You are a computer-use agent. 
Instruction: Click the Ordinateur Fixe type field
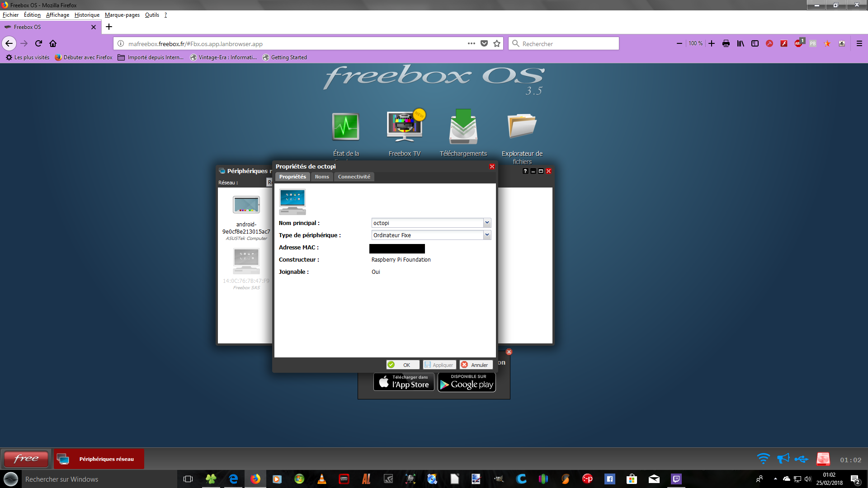click(x=427, y=235)
